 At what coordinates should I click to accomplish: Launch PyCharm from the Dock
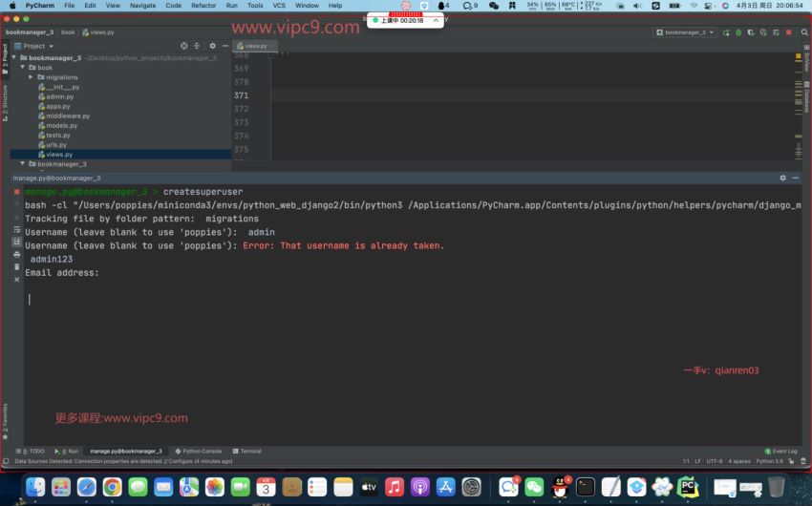click(687, 487)
